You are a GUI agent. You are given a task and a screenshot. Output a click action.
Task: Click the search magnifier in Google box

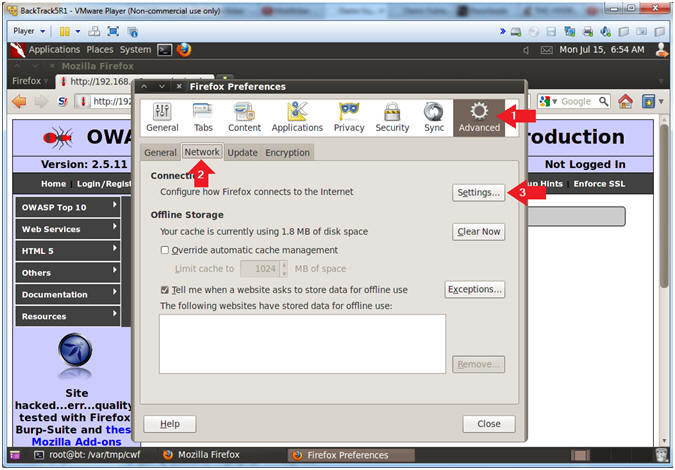604,102
